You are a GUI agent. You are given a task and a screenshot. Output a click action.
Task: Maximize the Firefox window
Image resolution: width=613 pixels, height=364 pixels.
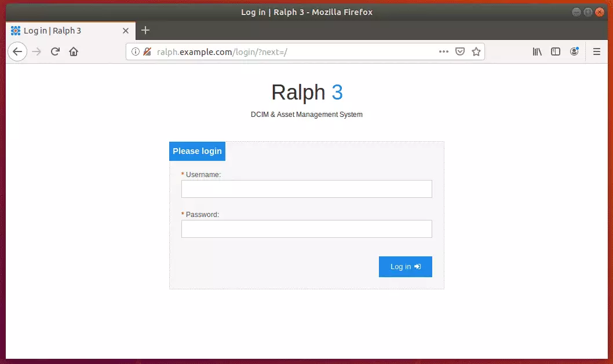coord(588,12)
